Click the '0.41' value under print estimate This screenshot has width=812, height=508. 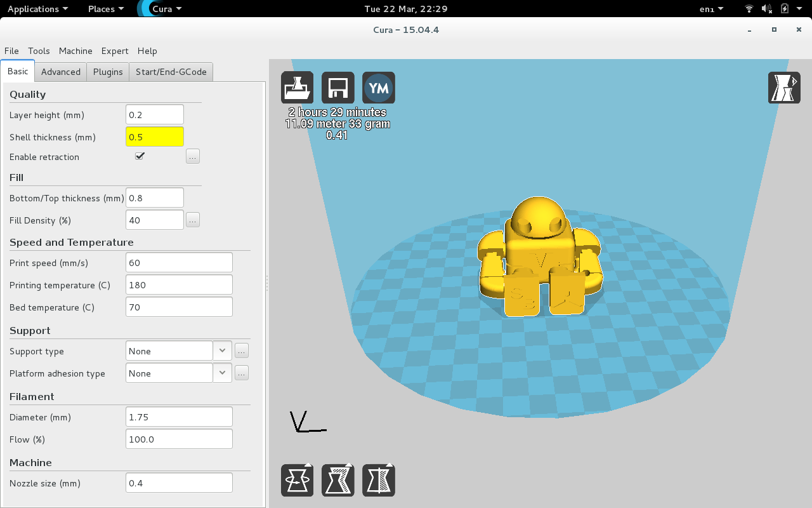(x=337, y=135)
